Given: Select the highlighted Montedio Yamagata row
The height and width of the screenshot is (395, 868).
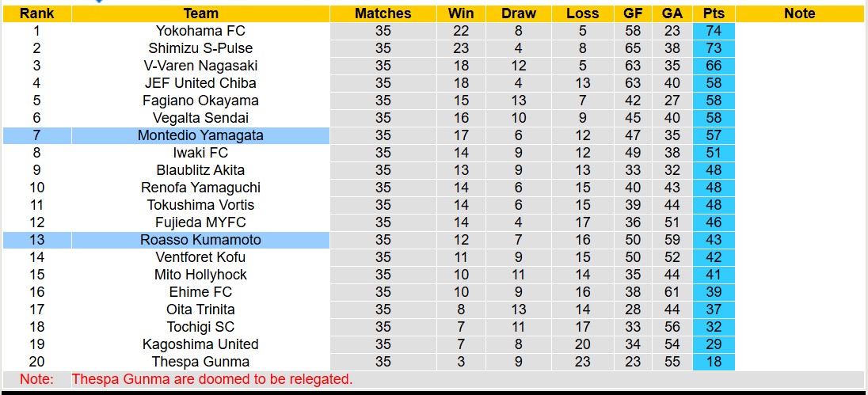Looking at the screenshot, I should (200, 135).
